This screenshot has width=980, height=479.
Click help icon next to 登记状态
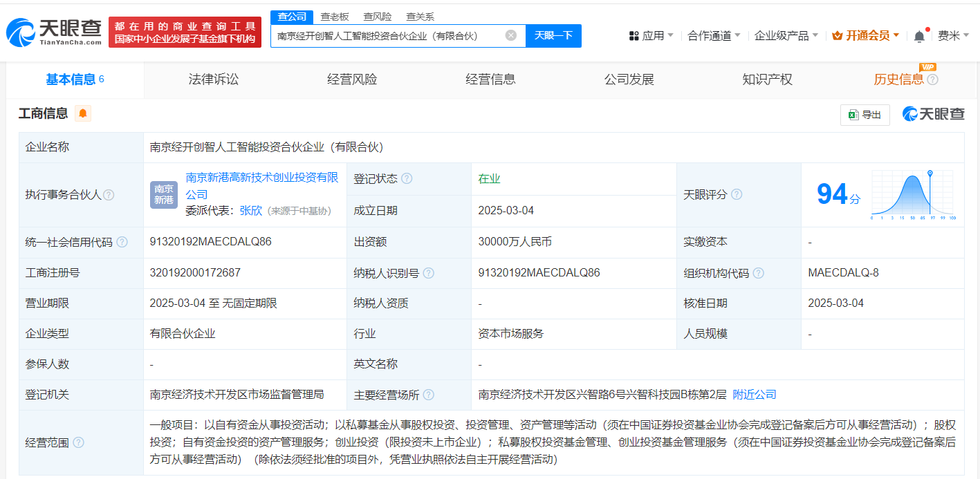pos(407,179)
